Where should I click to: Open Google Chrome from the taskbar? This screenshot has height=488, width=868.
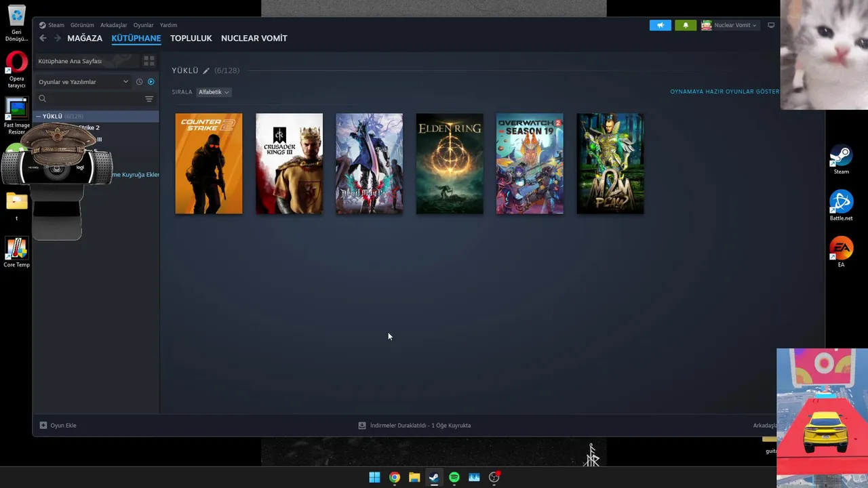(395, 477)
